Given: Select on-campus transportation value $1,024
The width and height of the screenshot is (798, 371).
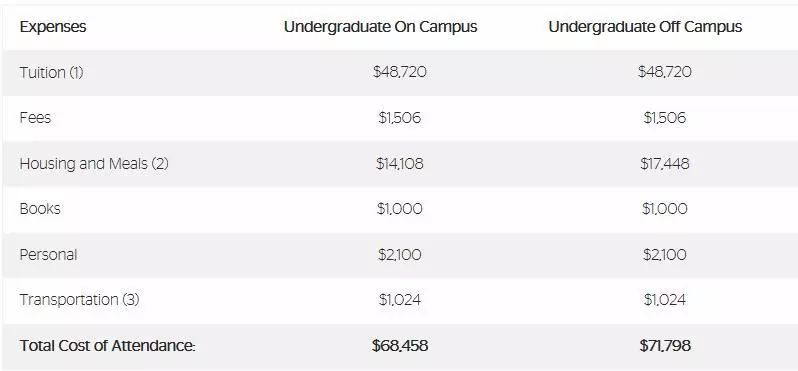Looking at the screenshot, I should point(400,300).
